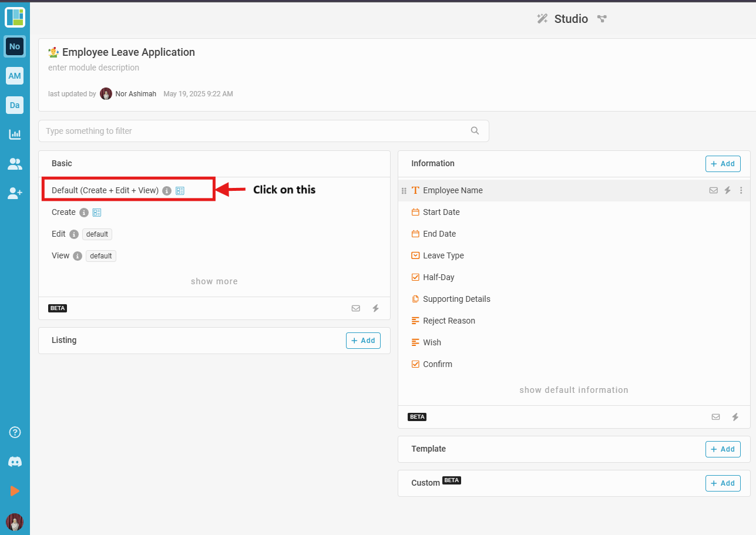
Task: Click the form layout icon beside Create
Action: (97, 213)
